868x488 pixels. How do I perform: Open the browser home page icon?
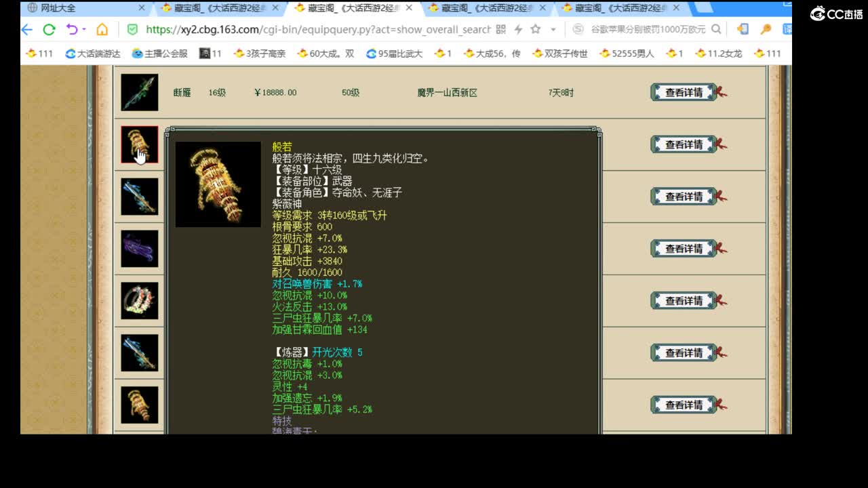coord(102,30)
